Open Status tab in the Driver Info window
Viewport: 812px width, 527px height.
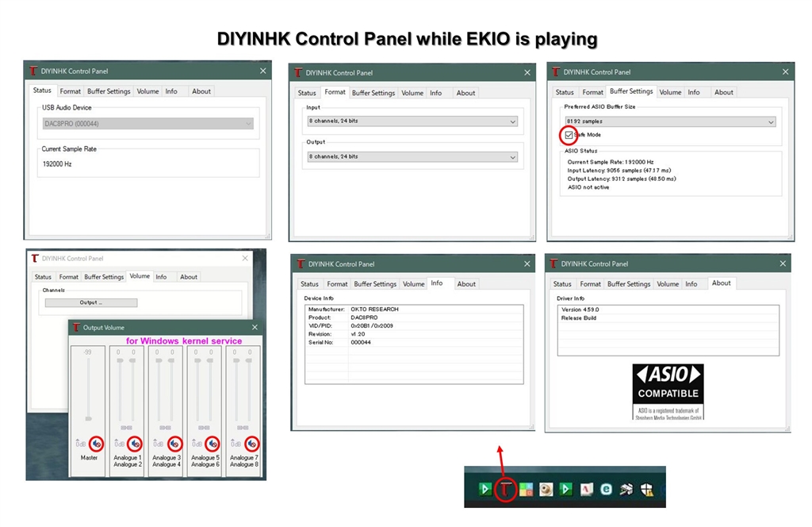point(562,284)
